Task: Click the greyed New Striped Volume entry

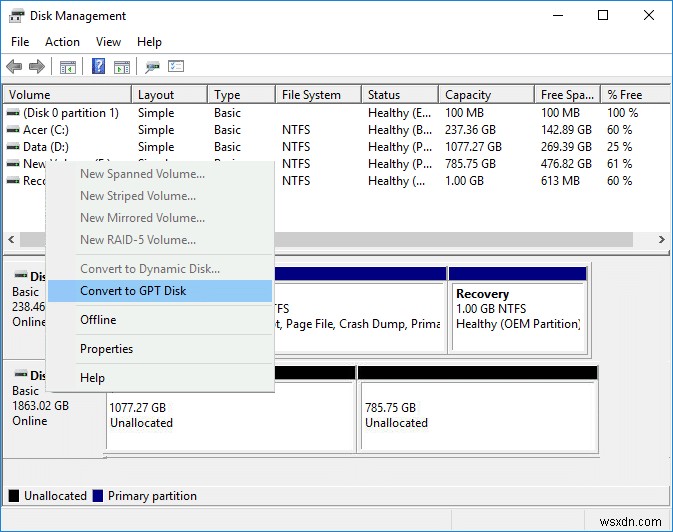Action: click(x=160, y=196)
